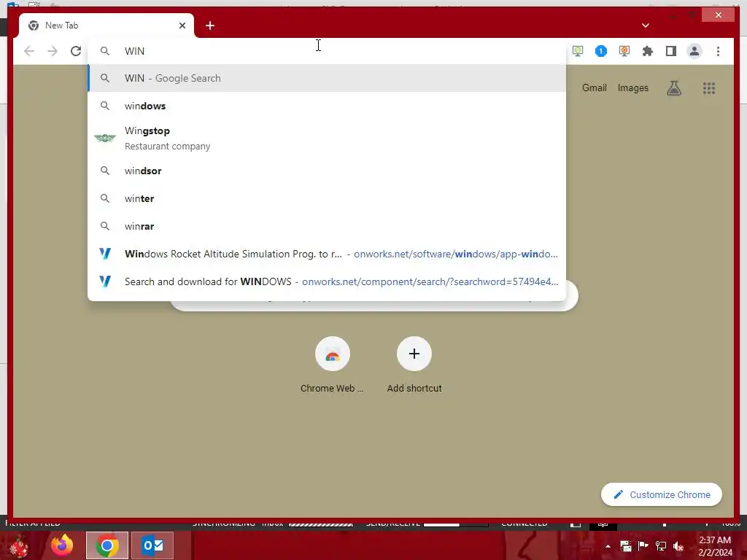Open the Extensions puzzle piece menu
The width and height of the screenshot is (747, 560).
pos(648,51)
